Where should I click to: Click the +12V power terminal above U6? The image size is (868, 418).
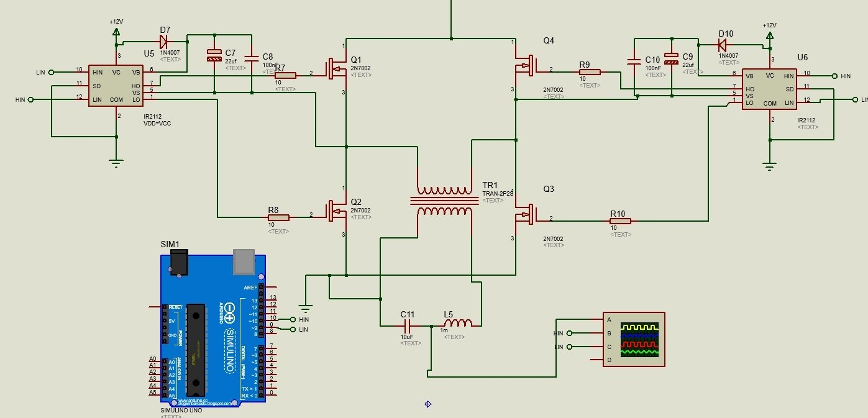[x=770, y=35]
